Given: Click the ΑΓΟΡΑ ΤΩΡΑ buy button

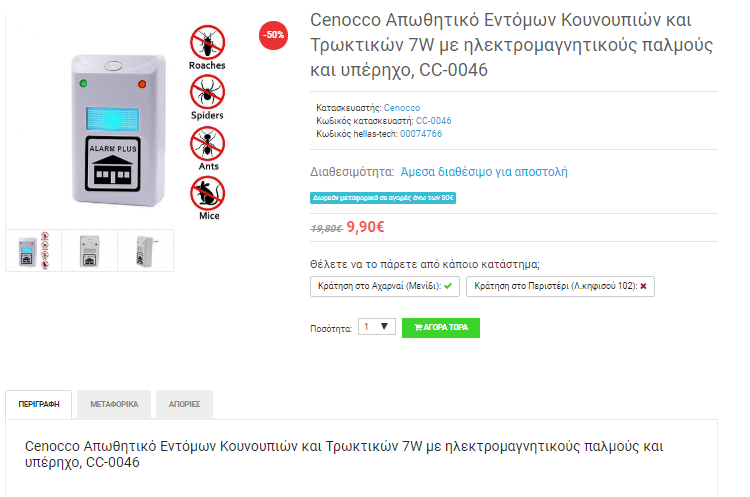Looking at the screenshot, I should (x=441, y=328).
